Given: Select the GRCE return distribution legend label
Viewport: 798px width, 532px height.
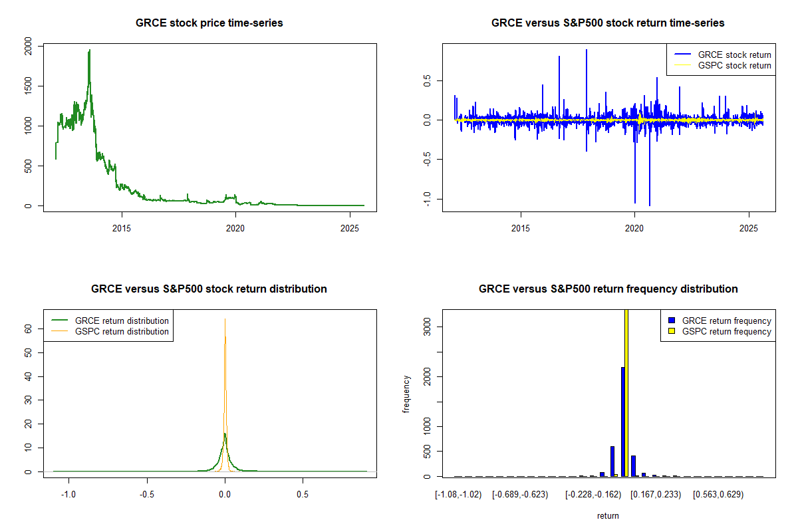Looking at the screenshot, I should (x=122, y=321).
